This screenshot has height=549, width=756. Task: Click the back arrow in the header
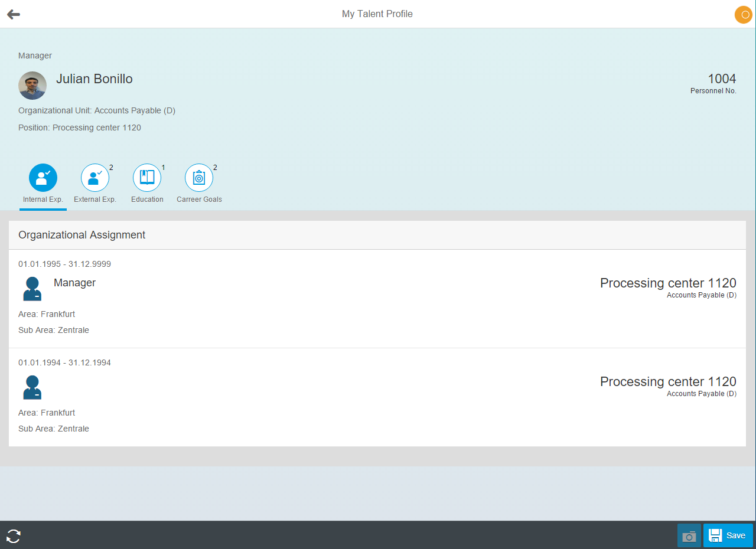[x=13, y=14]
